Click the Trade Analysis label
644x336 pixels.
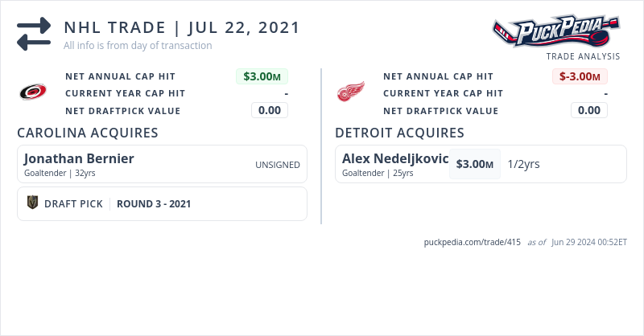(x=583, y=56)
